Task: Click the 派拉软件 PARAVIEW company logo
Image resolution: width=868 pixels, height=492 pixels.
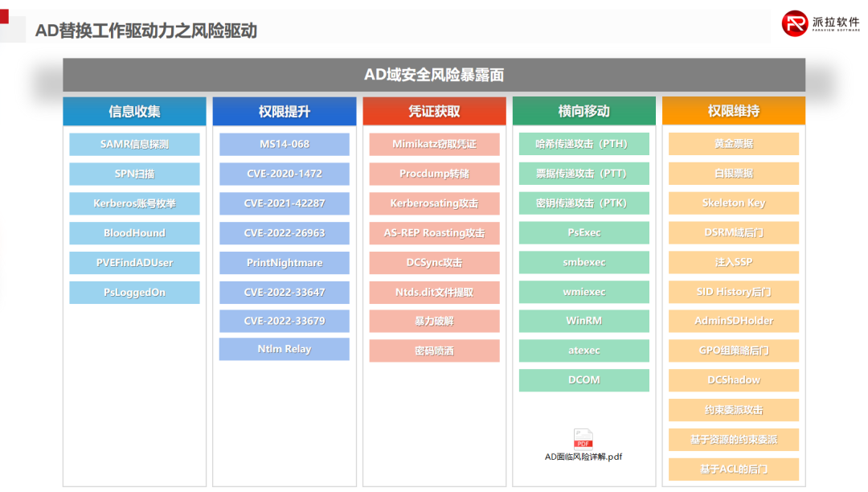Action: [820, 23]
